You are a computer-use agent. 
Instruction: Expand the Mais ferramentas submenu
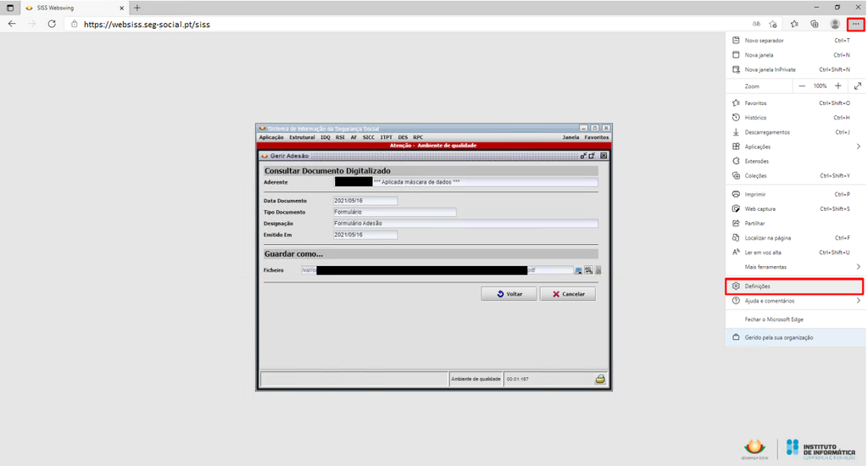(x=858, y=267)
